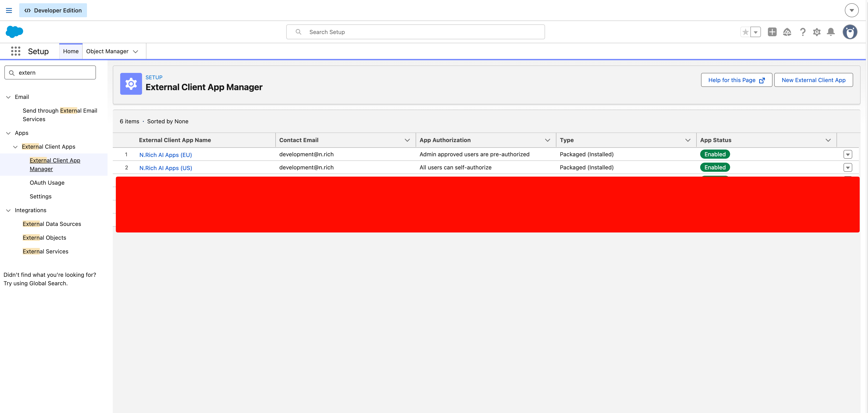Open Type column menu
Image resolution: width=868 pixels, height=413 pixels.
(688, 140)
